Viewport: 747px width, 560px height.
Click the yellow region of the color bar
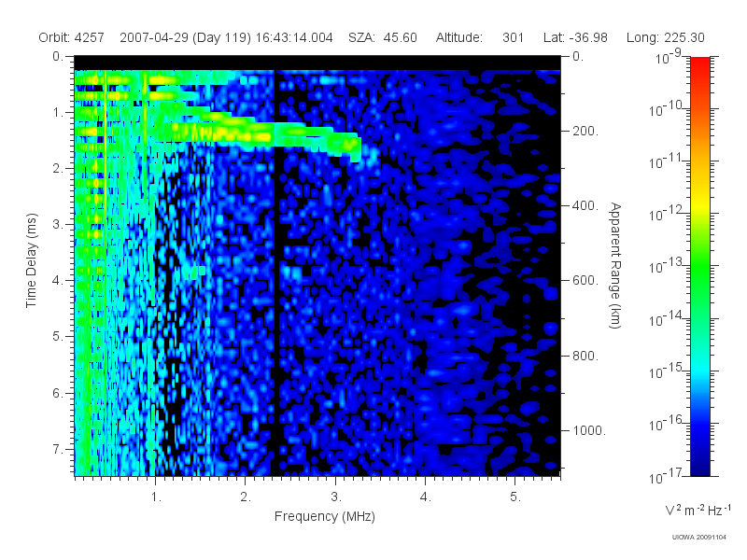click(x=699, y=203)
